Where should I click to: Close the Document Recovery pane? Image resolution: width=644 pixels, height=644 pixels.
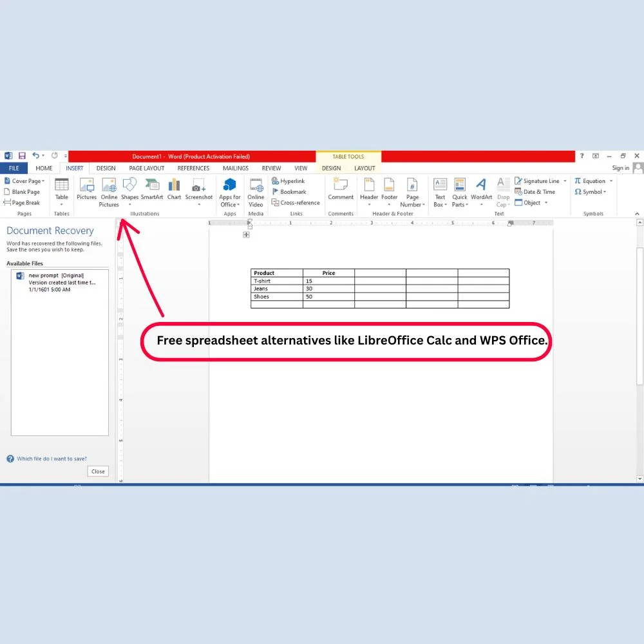98,471
